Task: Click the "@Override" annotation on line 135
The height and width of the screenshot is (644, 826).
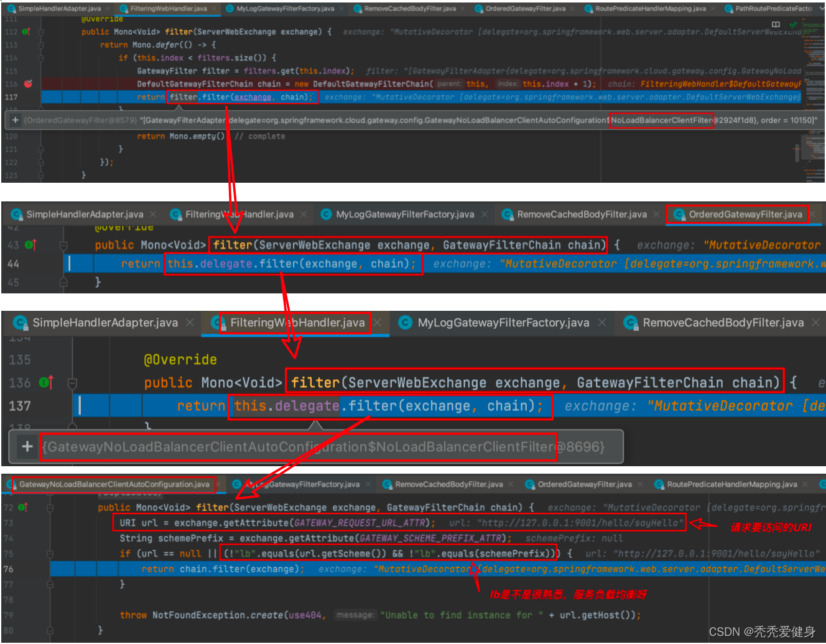Action: coord(180,360)
